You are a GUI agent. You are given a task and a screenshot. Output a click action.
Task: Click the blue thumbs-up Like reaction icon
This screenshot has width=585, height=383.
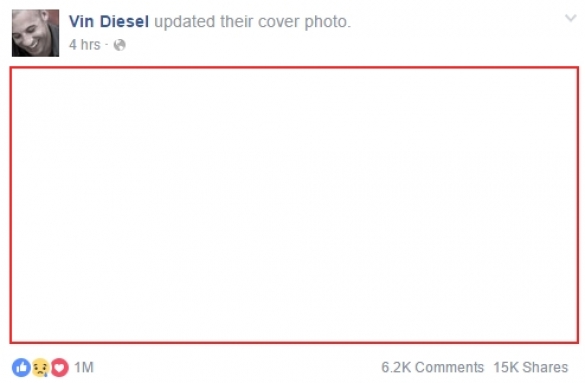21,367
